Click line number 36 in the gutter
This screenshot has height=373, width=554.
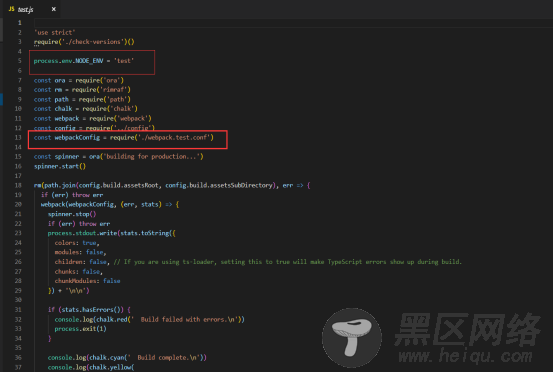[18, 358]
